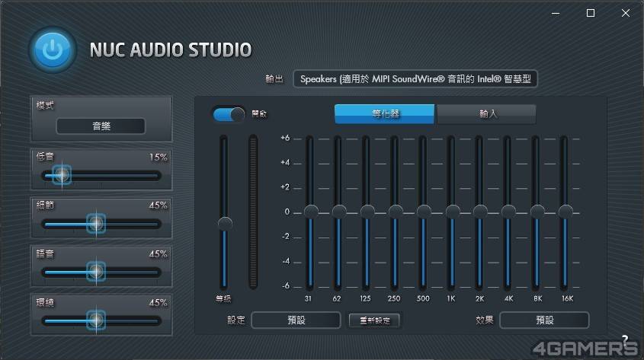Maximize the NUC Audio Studio window
Image resolution: width=644 pixels, height=360 pixels.
coord(591,13)
